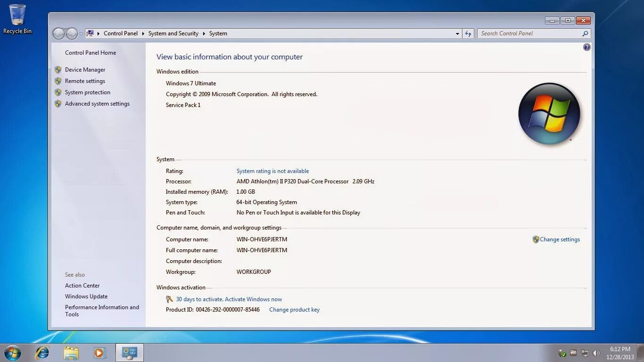Click the Back navigation arrow
Image resolution: width=644 pixels, height=362 pixels.
(x=58, y=33)
